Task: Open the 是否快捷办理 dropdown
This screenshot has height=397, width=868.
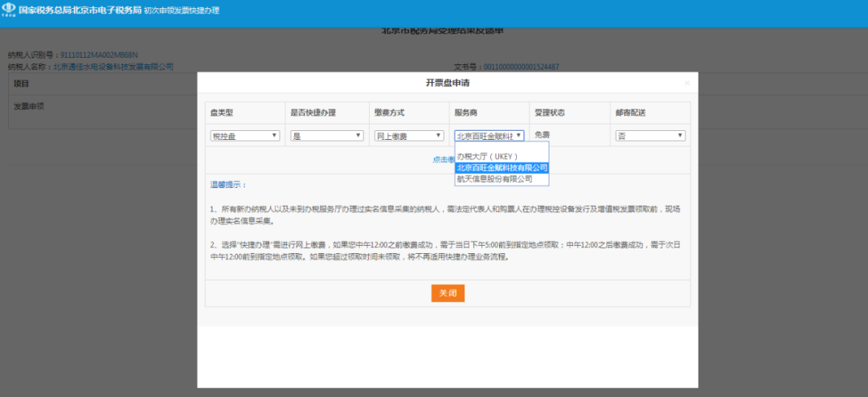Action: (x=325, y=137)
